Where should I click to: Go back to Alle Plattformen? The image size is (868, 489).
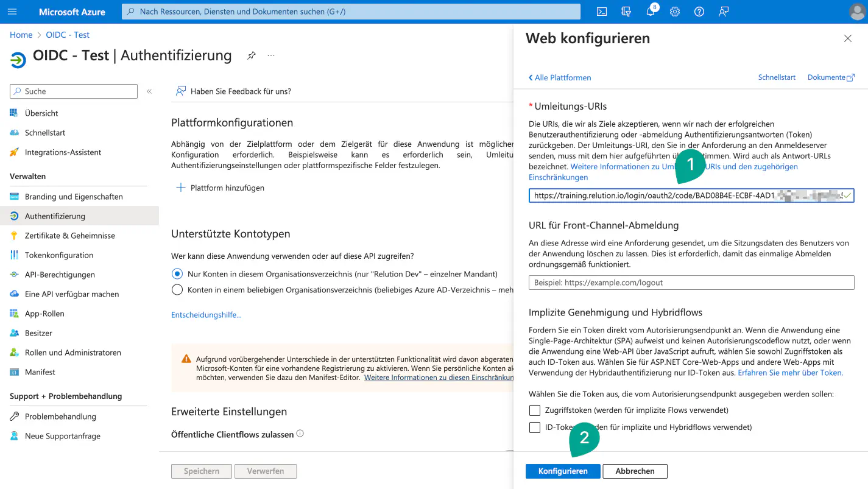point(560,77)
